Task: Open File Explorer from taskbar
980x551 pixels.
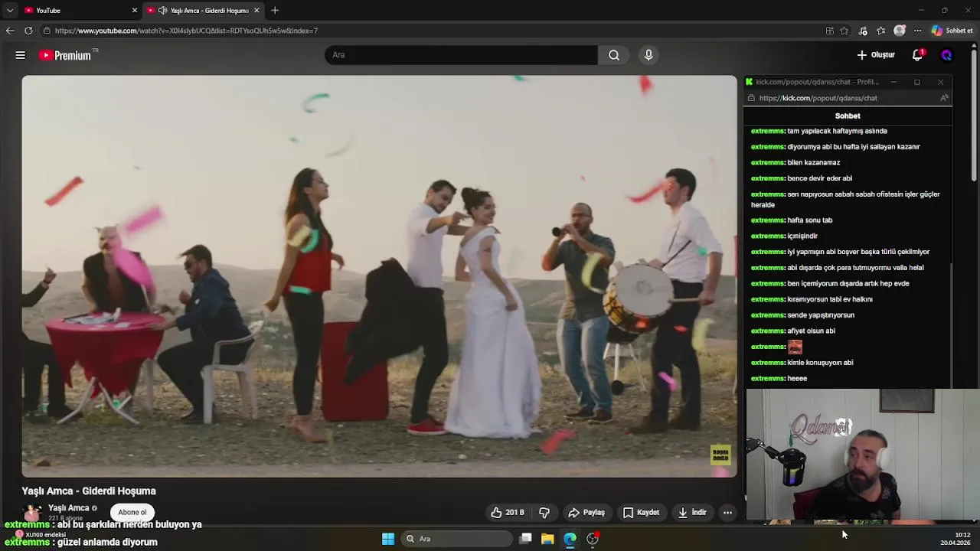Action: [x=547, y=539]
